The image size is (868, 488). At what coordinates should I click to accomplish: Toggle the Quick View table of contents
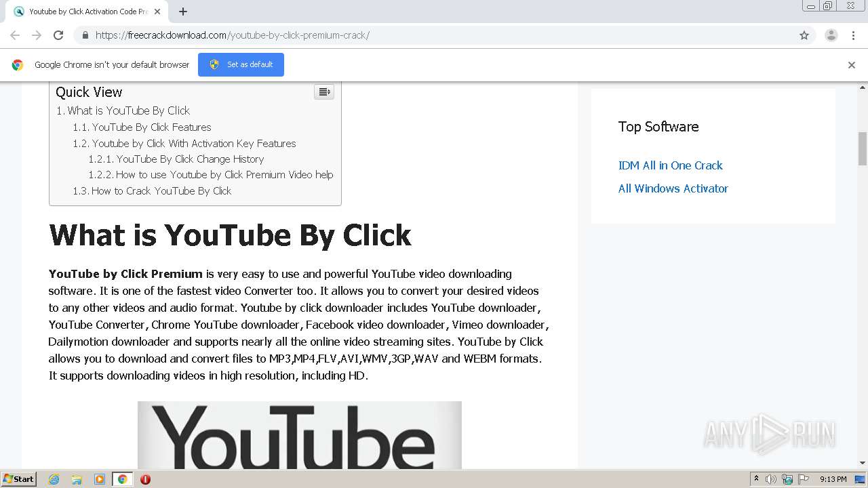(x=324, y=92)
